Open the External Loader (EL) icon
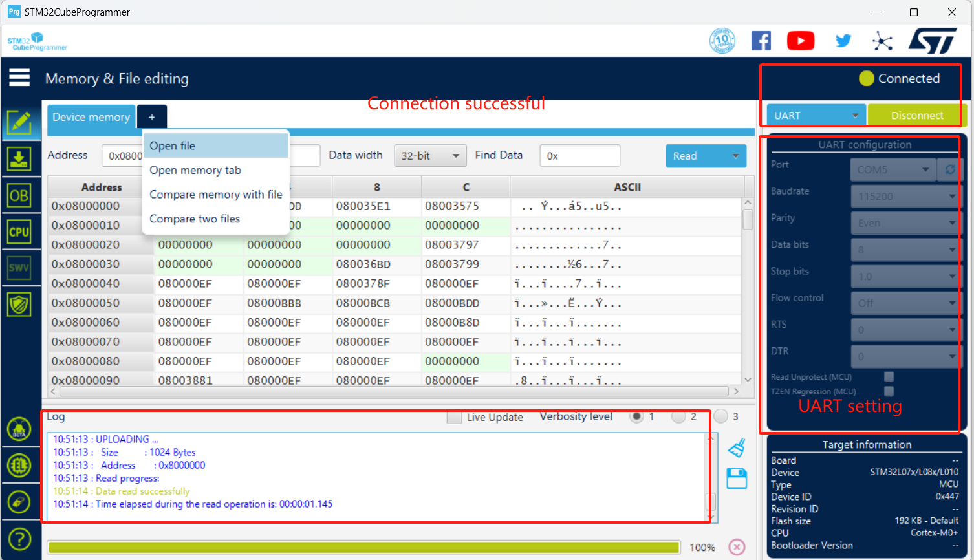974x560 pixels. [19, 465]
